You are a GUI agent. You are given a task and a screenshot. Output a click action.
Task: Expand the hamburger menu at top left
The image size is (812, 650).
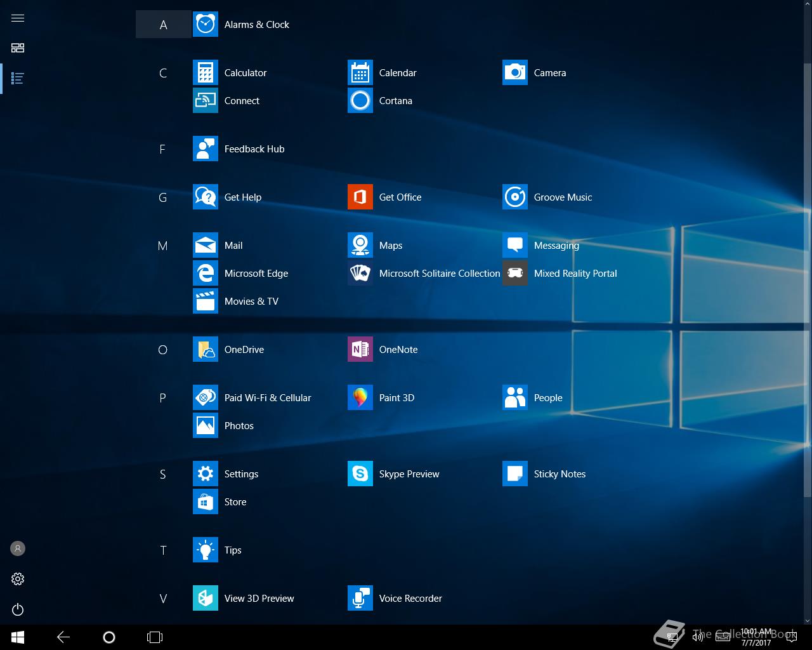[x=18, y=18]
